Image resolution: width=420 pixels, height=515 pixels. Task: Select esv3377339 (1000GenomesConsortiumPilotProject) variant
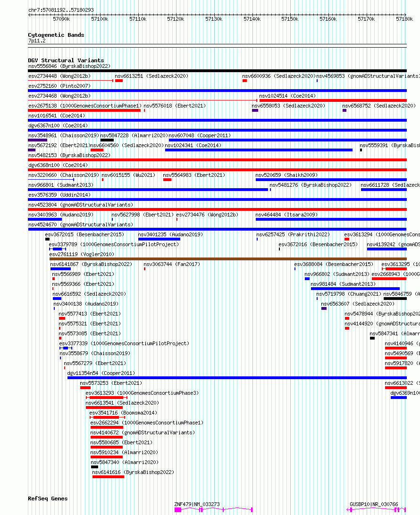(x=124, y=343)
